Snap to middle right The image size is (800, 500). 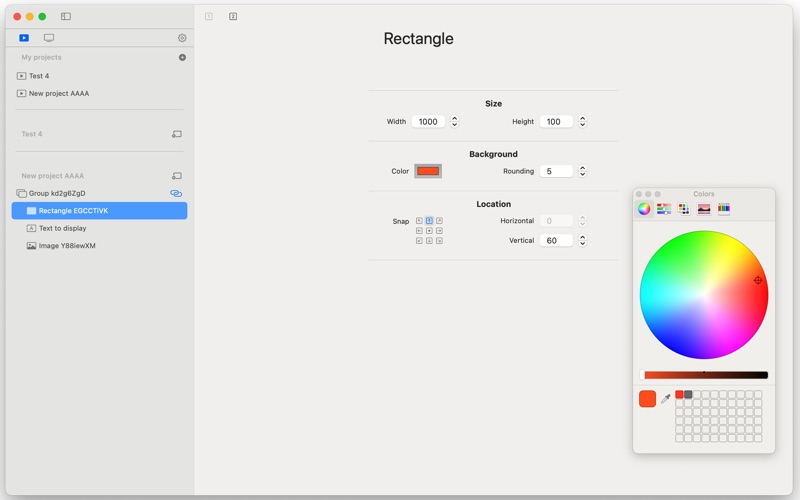click(439, 231)
